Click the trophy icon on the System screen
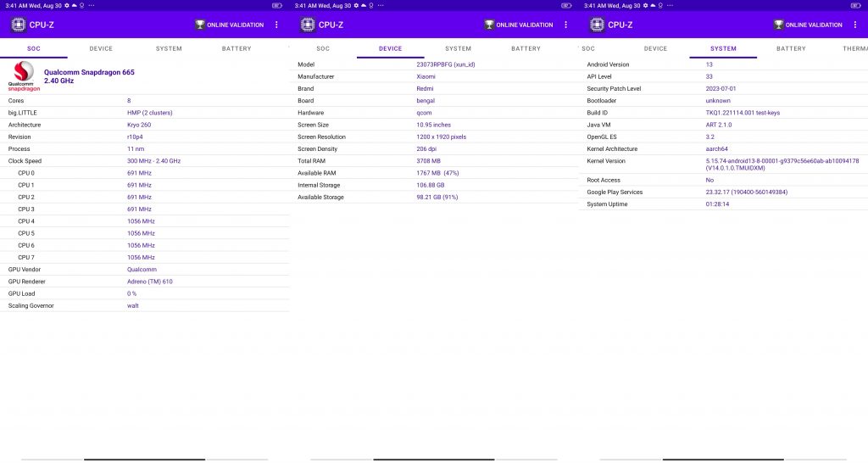 tap(778, 25)
